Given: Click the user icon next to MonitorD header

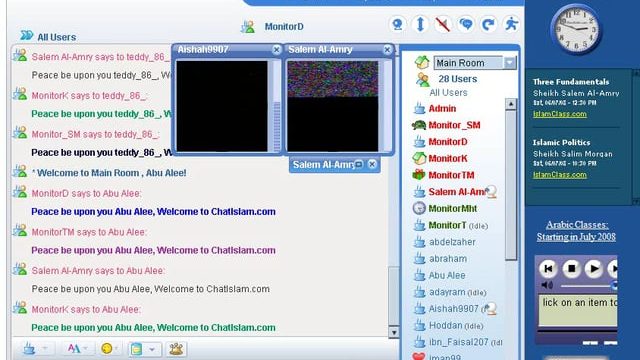Looking at the screenshot, I should [x=248, y=27].
